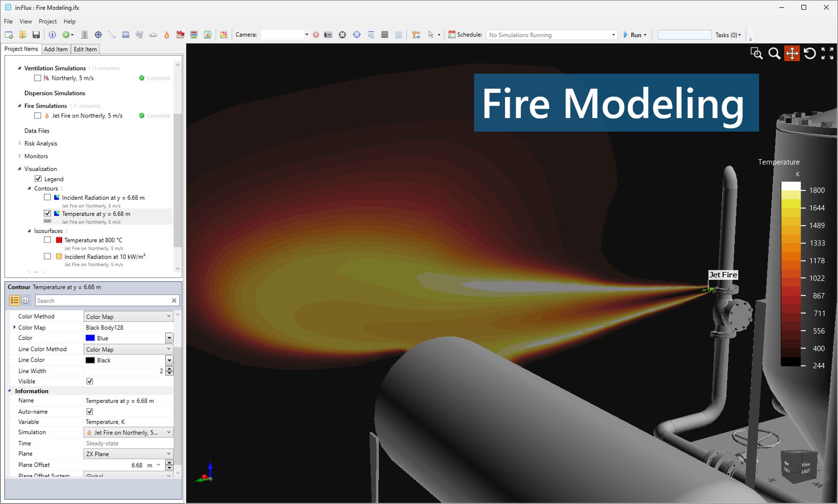Select the cursor pointer tool icon

click(x=431, y=35)
